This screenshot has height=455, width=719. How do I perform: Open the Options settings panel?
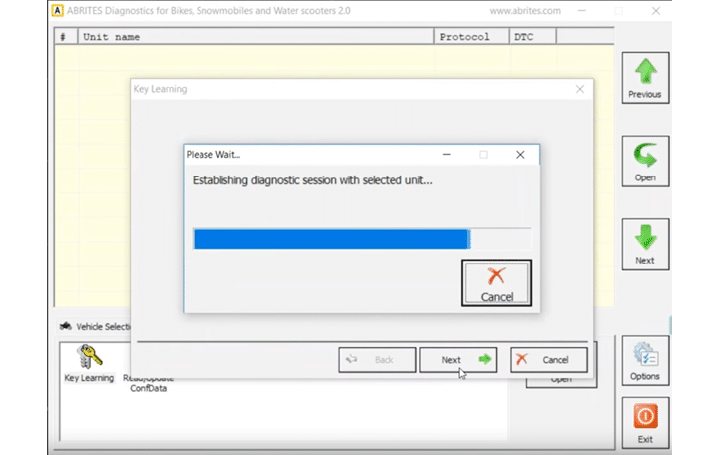pyautogui.click(x=645, y=361)
